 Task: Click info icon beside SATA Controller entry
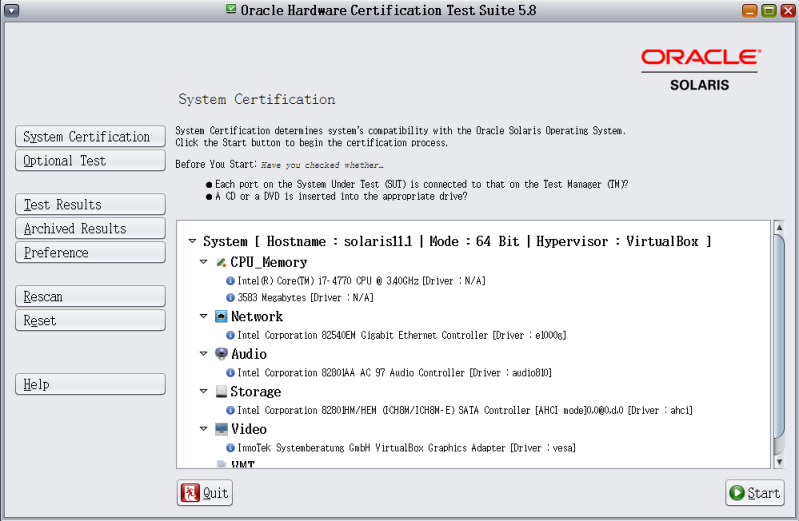coord(230,410)
